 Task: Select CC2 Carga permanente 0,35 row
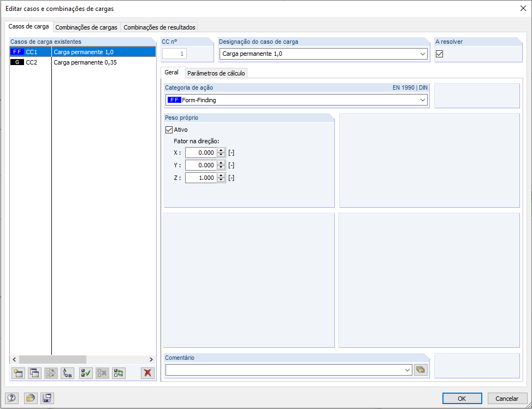click(x=83, y=62)
